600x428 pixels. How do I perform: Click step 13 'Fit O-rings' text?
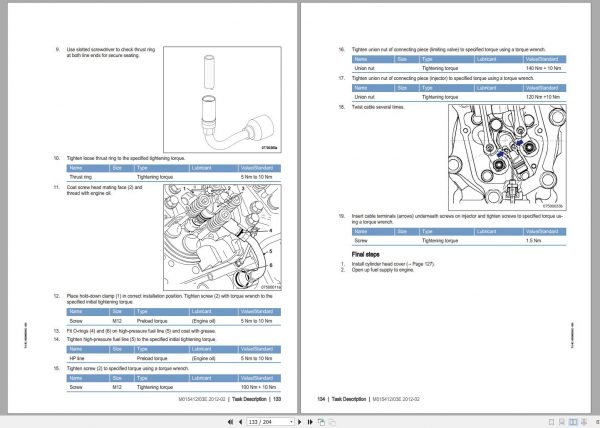tap(141, 331)
